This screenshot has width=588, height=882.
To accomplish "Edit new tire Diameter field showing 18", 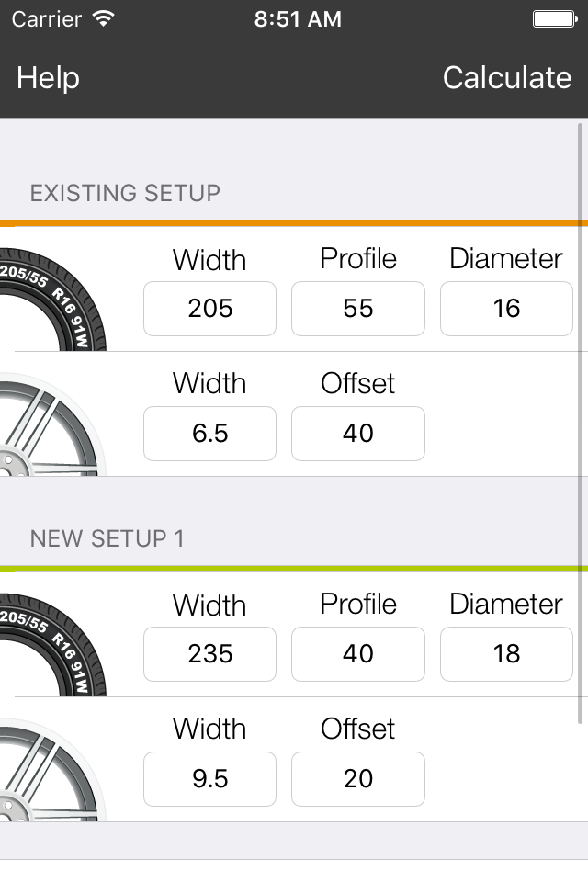I will 506,654.
